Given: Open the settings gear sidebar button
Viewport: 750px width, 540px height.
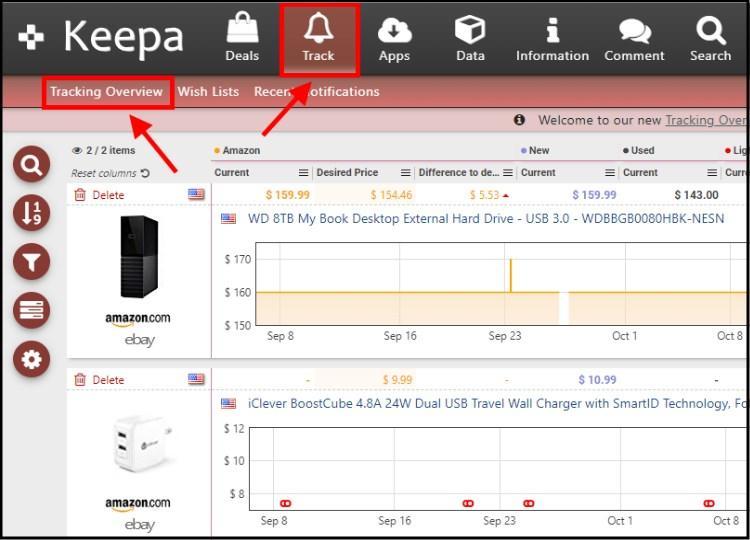Looking at the screenshot, I should click(x=32, y=359).
